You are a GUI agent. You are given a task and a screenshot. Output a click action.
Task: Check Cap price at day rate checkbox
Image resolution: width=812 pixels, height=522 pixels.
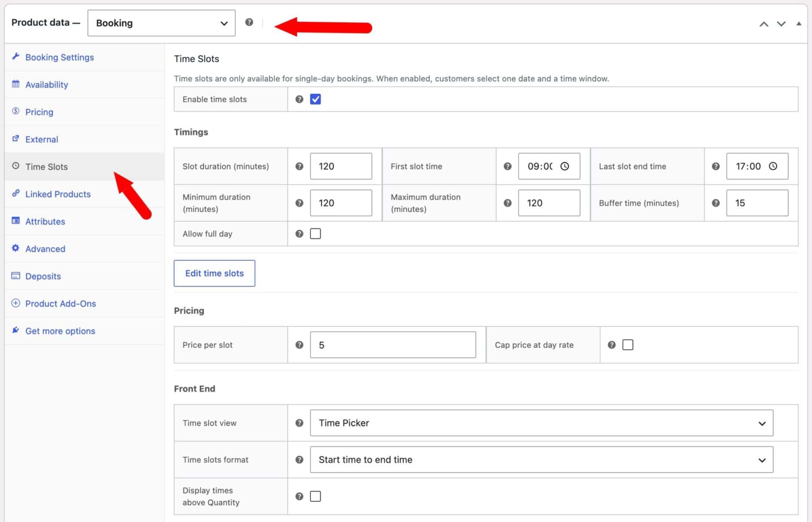pyautogui.click(x=628, y=345)
